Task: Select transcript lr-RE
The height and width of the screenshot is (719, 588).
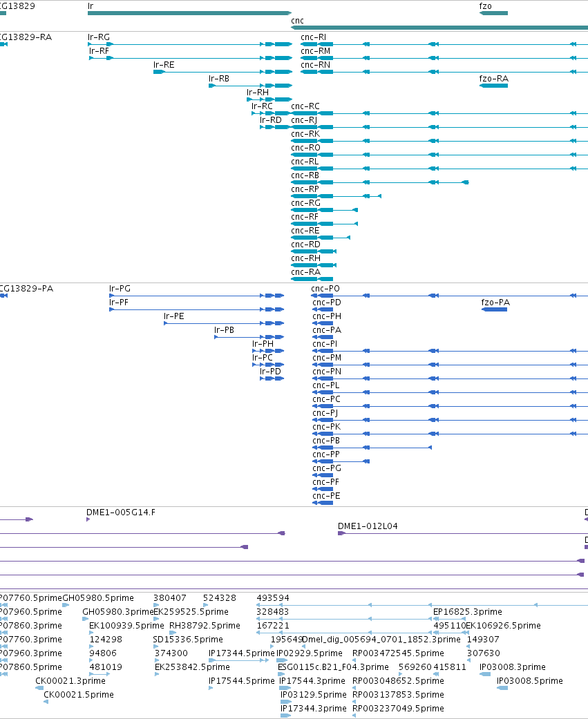Action: point(222,72)
